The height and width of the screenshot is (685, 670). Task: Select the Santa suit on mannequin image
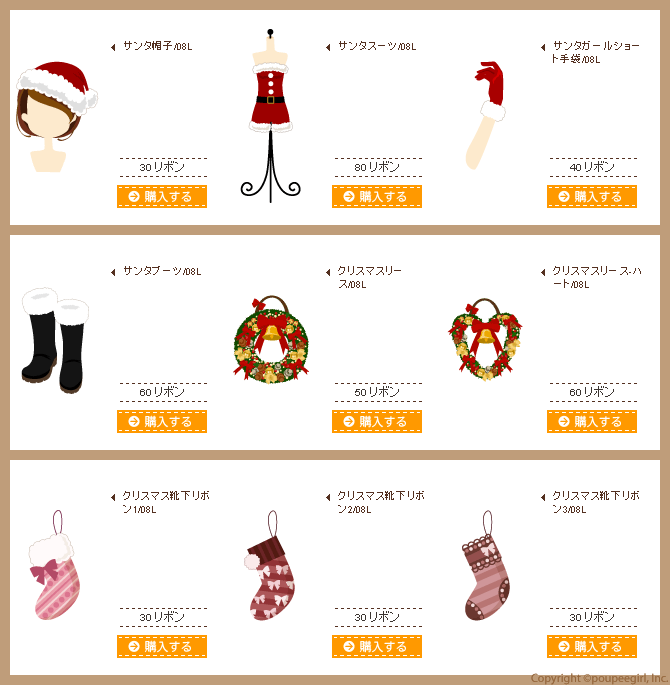pos(270,116)
